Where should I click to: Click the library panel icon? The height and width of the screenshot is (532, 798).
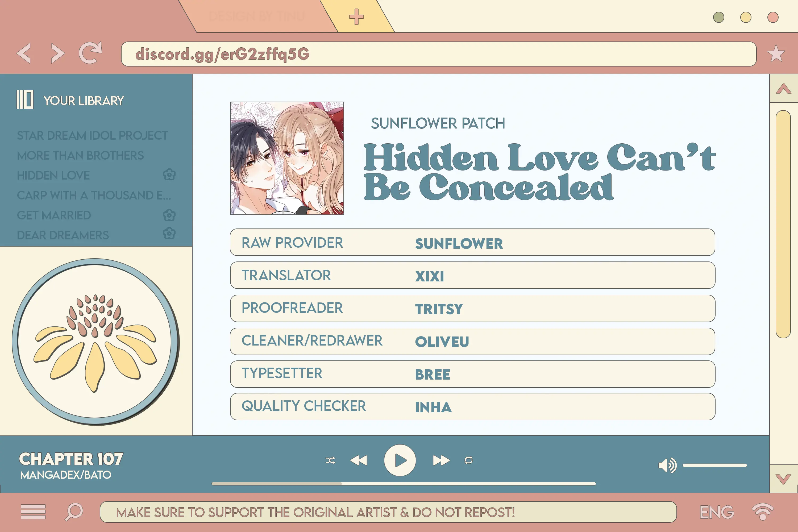point(26,100)
